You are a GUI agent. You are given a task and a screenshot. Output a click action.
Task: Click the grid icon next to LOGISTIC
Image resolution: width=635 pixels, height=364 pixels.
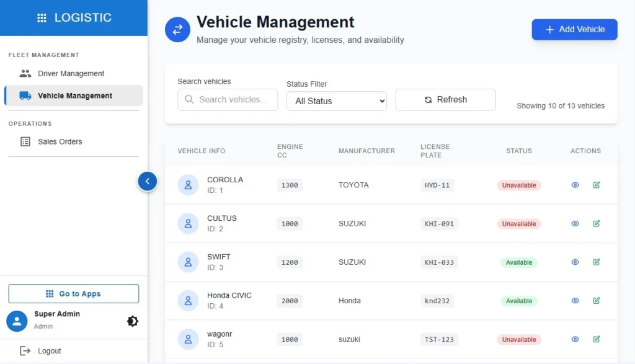42,17
